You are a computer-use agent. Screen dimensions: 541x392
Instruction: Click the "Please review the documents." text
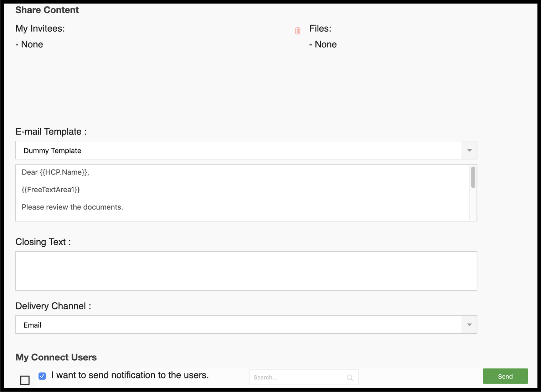(x=72, y=207)
